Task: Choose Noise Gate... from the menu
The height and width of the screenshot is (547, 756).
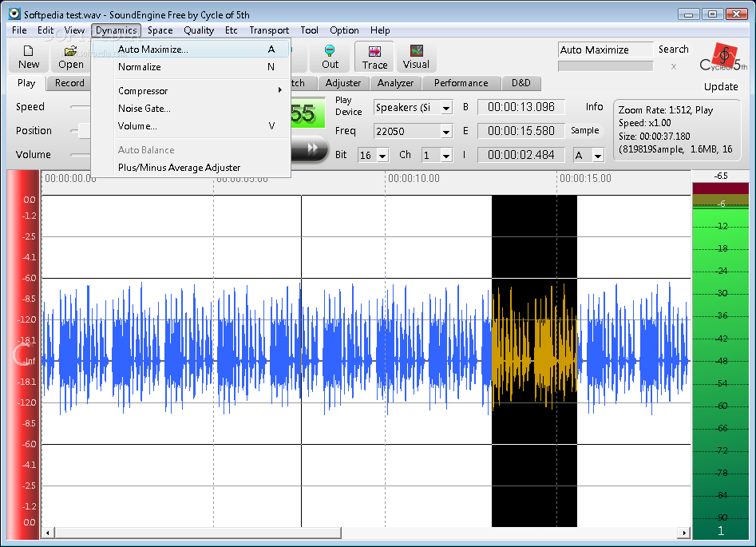Action: click(192, 109)
